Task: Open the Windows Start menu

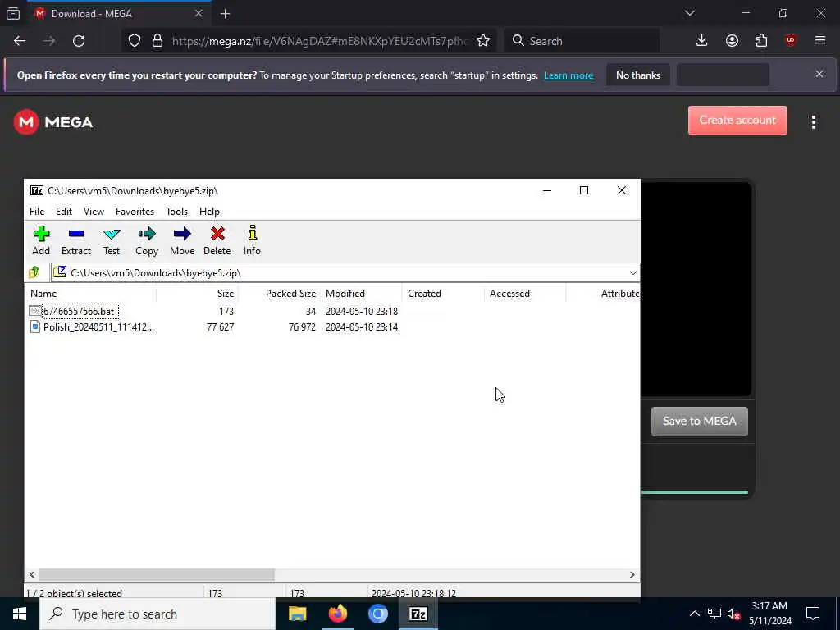Action: coord(20,614)
